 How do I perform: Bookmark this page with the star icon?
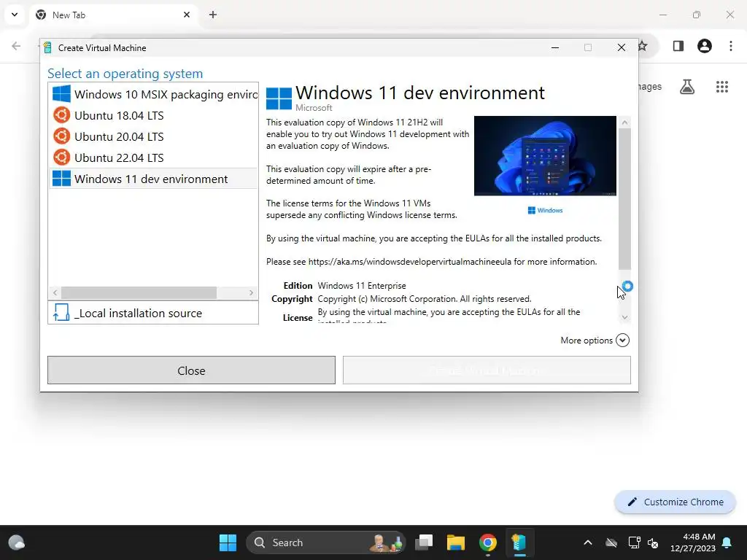pyautogui.click(x=643, y=46)
